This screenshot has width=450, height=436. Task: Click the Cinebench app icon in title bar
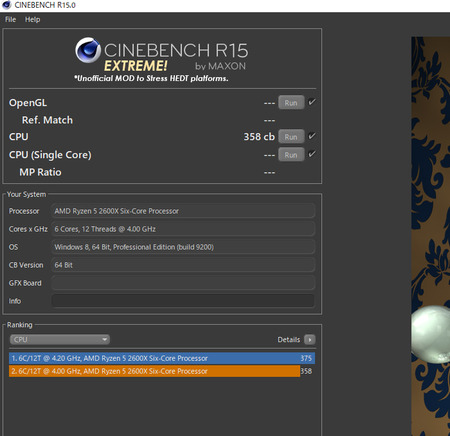click(x=6, y=5)
